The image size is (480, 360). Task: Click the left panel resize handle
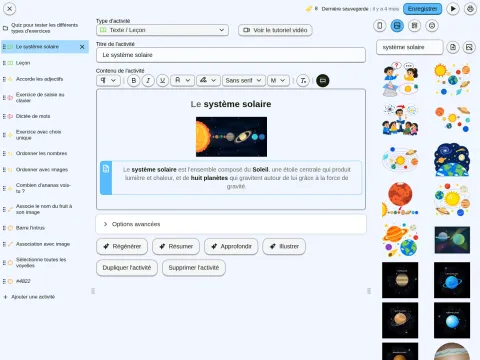[93, 291]
